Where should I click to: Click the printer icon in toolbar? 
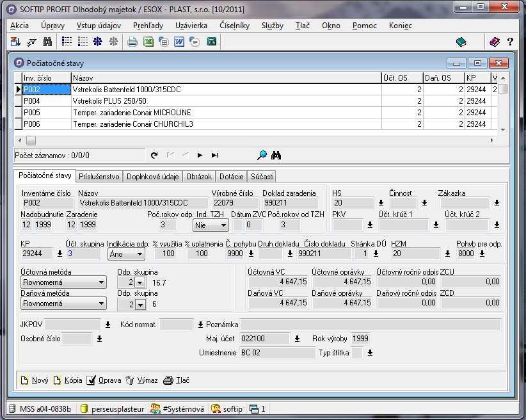click(x=132, y=42)
